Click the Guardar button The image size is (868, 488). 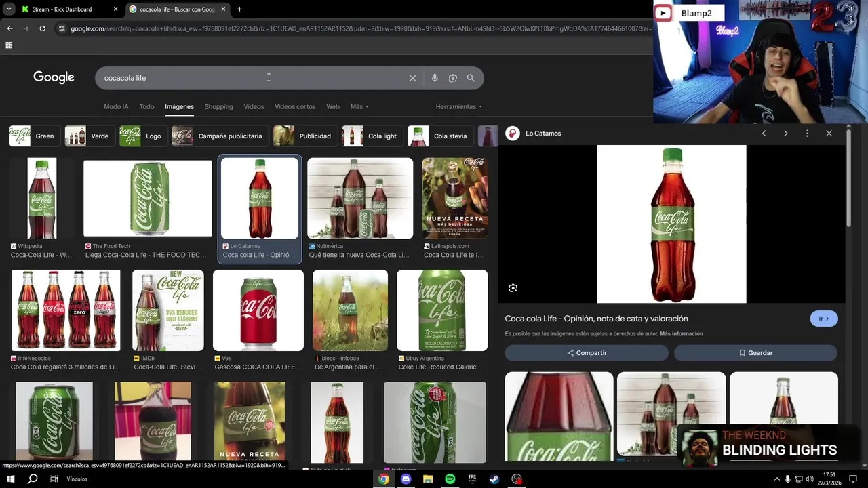pyautogui.click(x=755, y=353)
